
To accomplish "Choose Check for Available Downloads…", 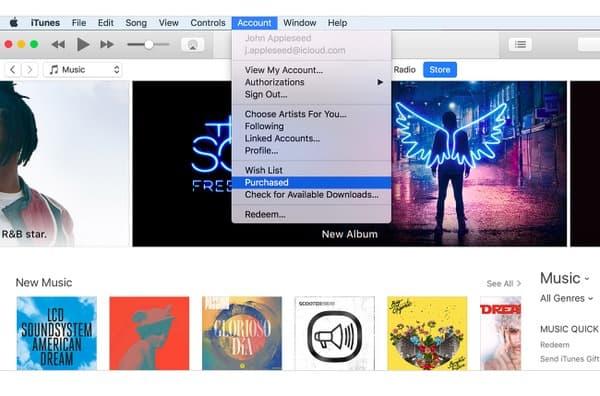I will (311, 195).
